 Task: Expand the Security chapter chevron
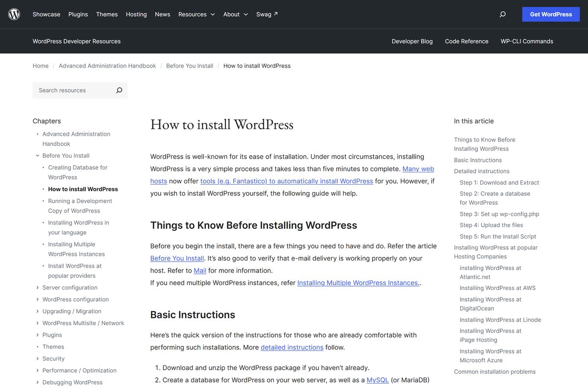pyautogui.click(x=37, y=359)
